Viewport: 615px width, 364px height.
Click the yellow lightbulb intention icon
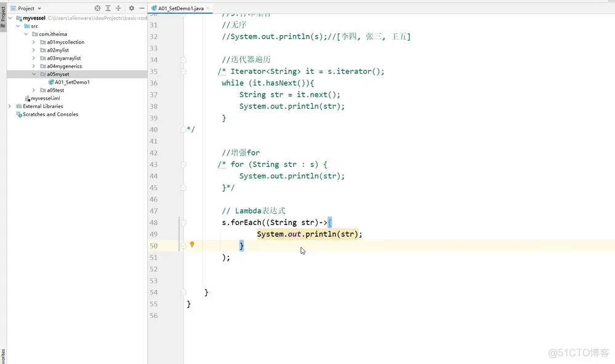point(192,245)
